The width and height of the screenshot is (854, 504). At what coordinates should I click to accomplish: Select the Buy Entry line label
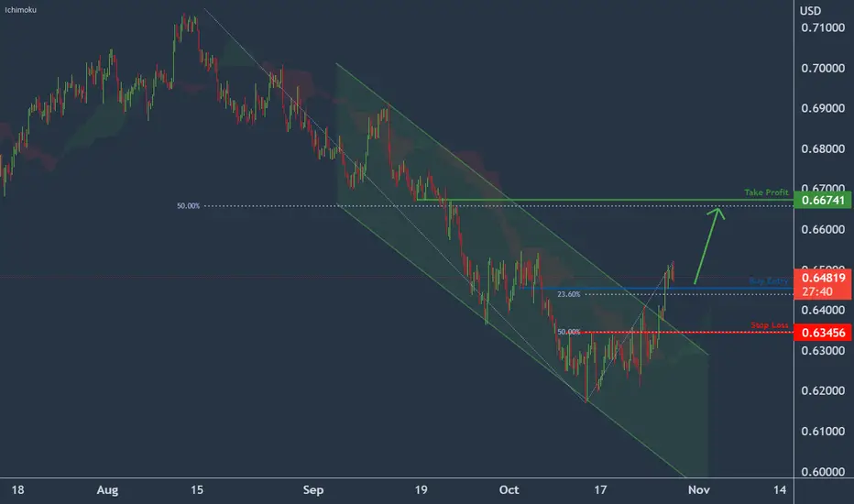[x=769, y=281]
